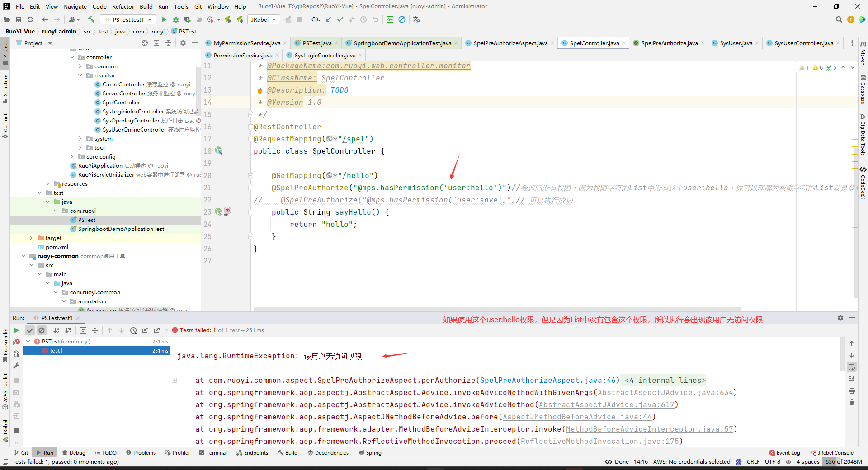The width and height of the screenshot is (868, 470).
Task: Switch to PSTest.java editor tab
Action: [x=316, y=43]
